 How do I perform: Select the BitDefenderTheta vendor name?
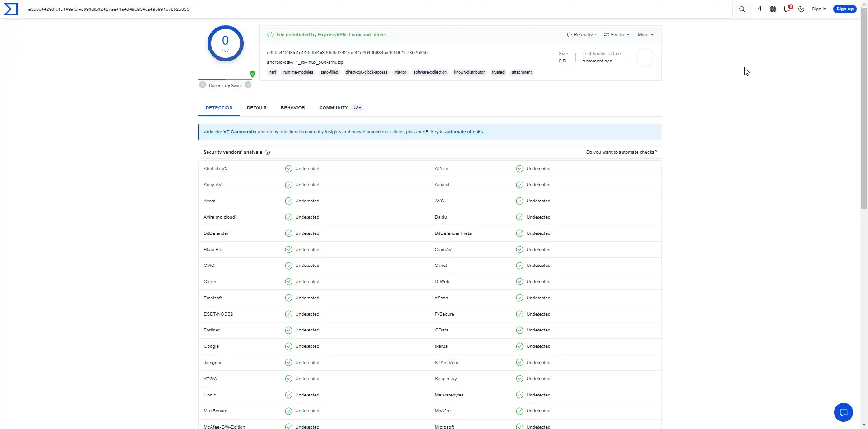pos(453,233)
